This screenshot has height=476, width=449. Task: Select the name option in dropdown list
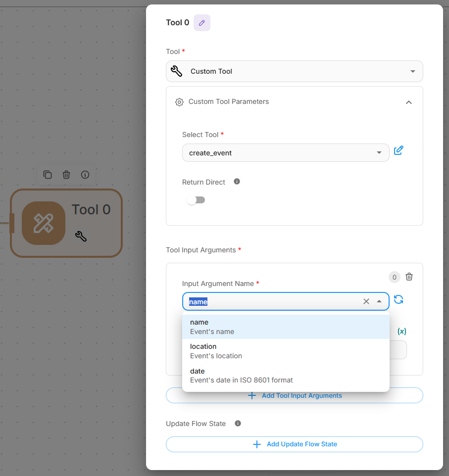(286, 327)
